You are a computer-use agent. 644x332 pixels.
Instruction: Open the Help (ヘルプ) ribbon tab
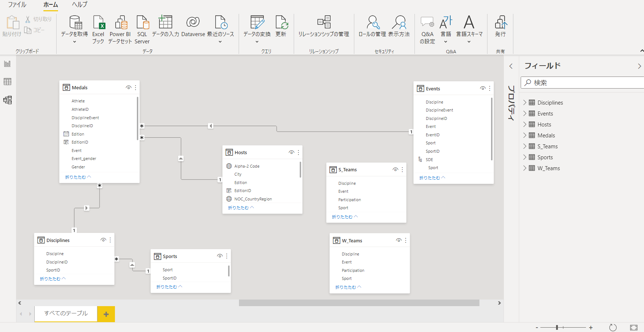point(80,4)
